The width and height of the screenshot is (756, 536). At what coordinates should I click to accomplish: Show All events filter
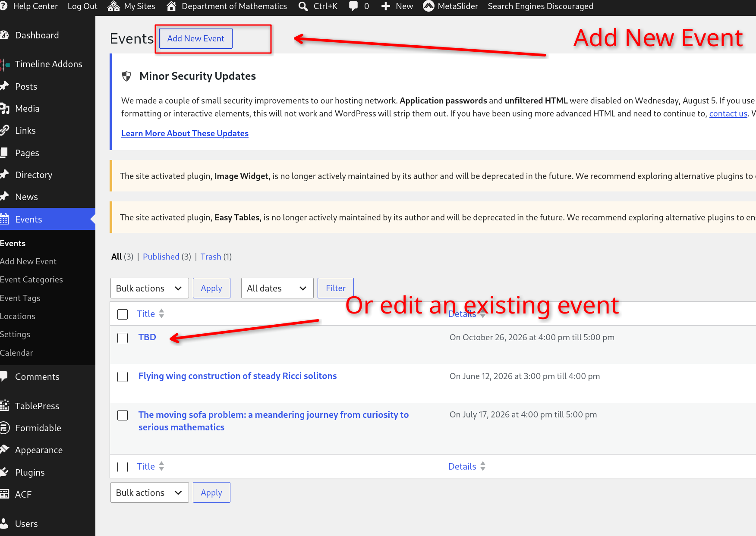tap(117, 257)
